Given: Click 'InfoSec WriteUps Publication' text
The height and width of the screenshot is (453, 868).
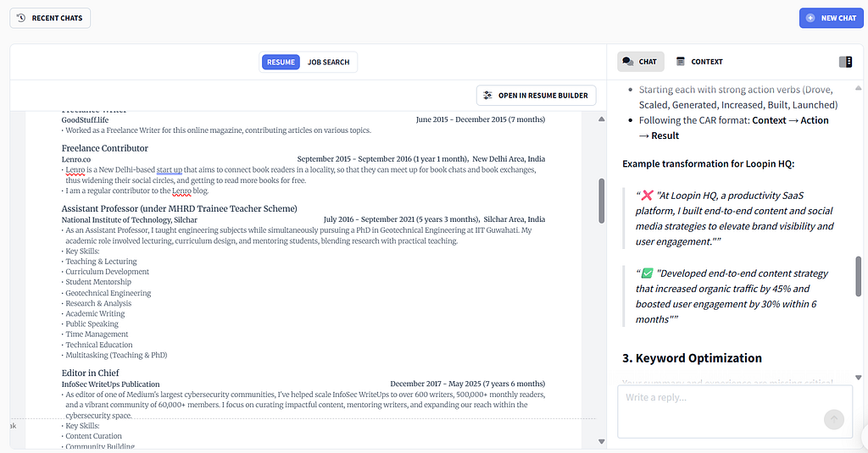Looking at the screenshot, I should (111, 384).
